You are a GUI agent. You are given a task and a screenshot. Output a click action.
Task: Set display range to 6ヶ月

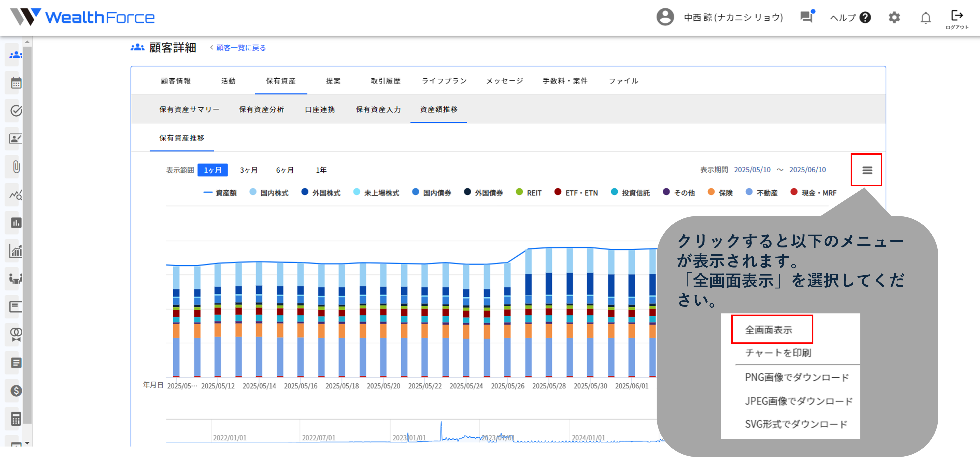[285, 170]
